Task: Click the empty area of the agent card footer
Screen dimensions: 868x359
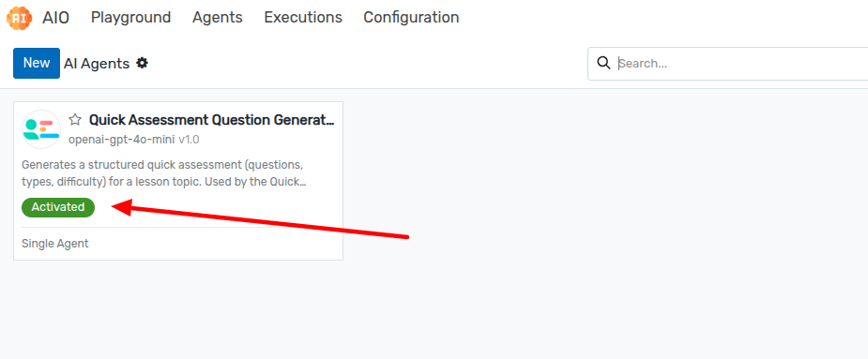Action: [216, 244]
